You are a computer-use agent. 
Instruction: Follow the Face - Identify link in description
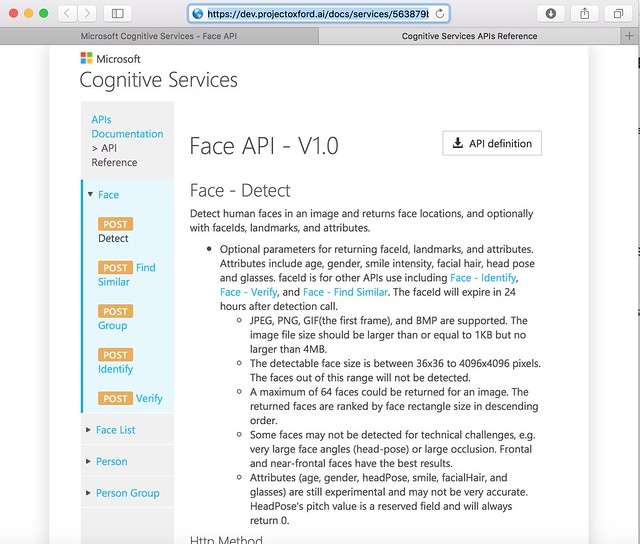483,278
